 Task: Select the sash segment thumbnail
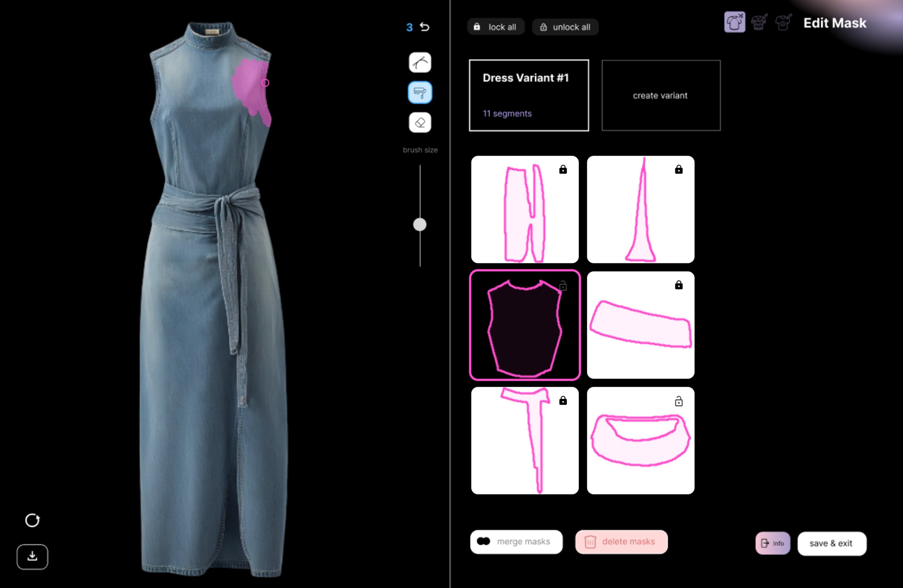525,440
